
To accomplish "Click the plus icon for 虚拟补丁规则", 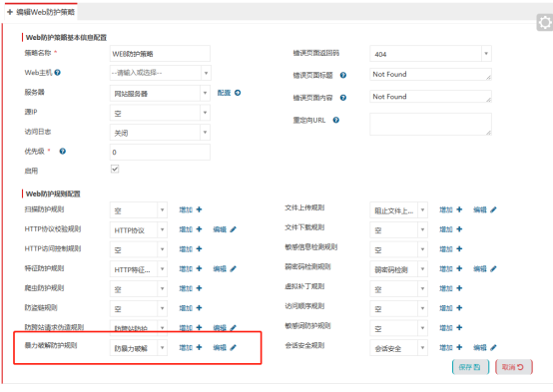I will (459, 288).
